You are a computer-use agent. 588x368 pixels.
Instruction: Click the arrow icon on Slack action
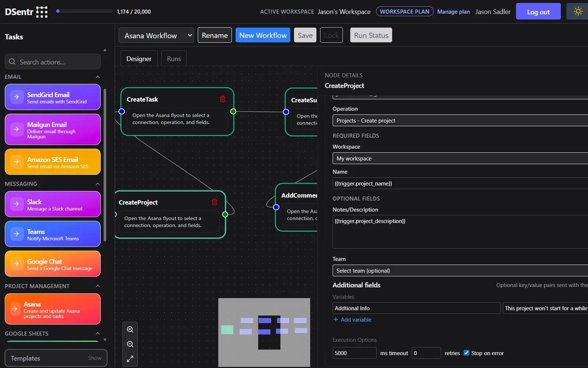pos(17,204)
